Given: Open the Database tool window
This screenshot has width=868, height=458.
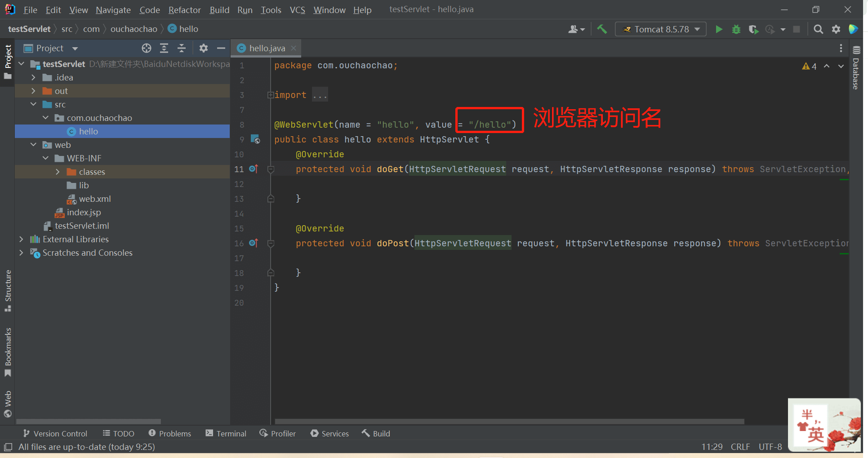Looking at the screenshot, I should click(x=856, y=67).
